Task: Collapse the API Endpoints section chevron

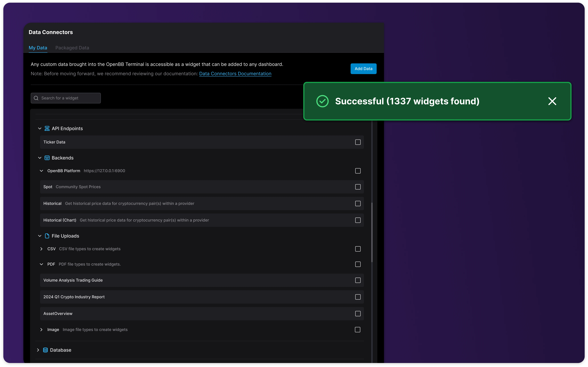Action: (40, 128)
